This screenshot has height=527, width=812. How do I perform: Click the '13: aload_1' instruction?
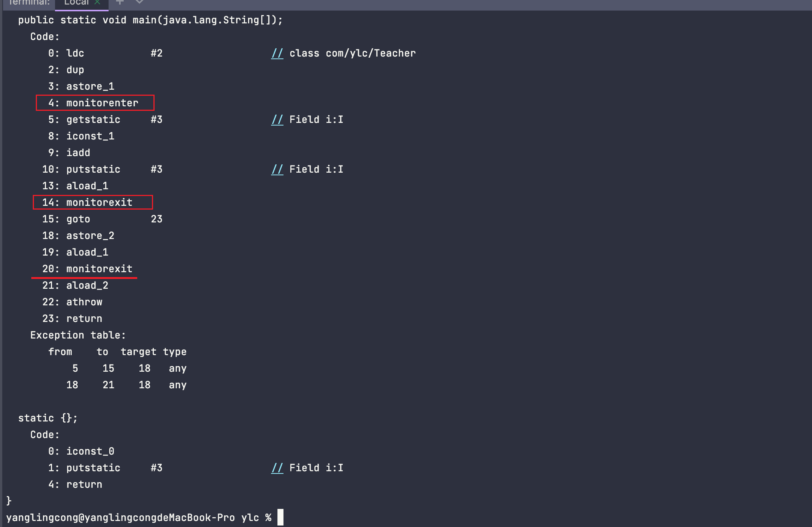click(x=75, y=186)
